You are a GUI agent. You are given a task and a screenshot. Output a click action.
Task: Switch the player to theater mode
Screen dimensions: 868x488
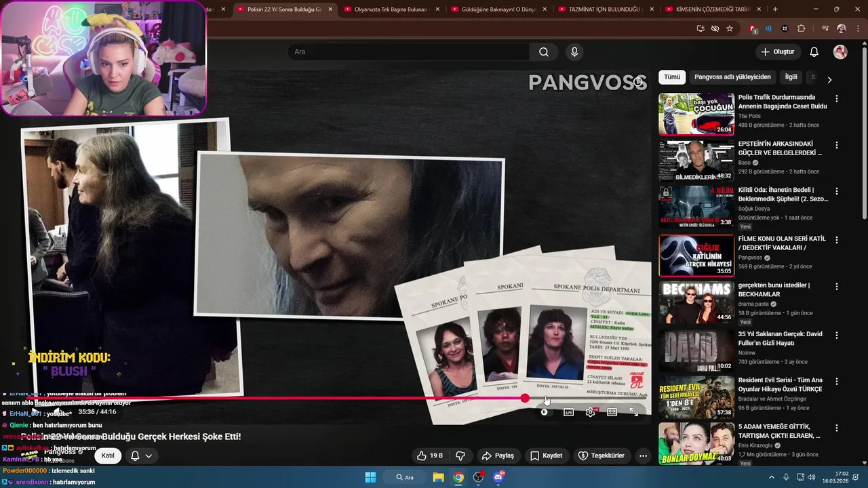coord(612,412)
